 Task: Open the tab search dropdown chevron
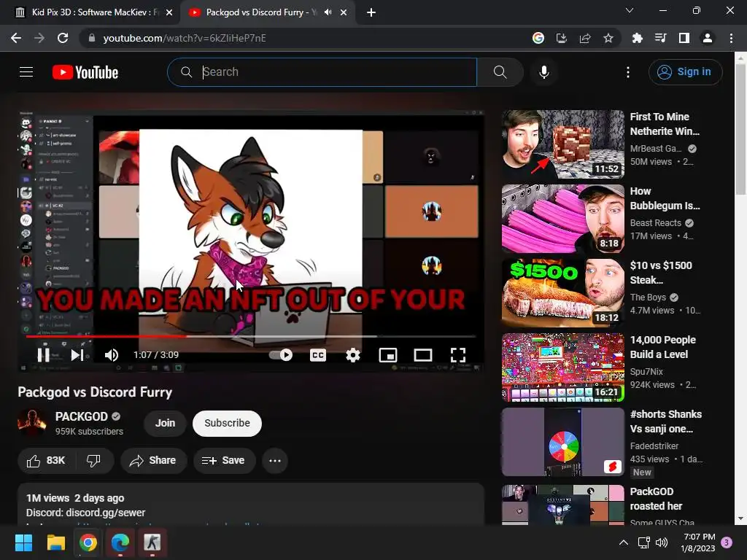(x=630, y=10)
